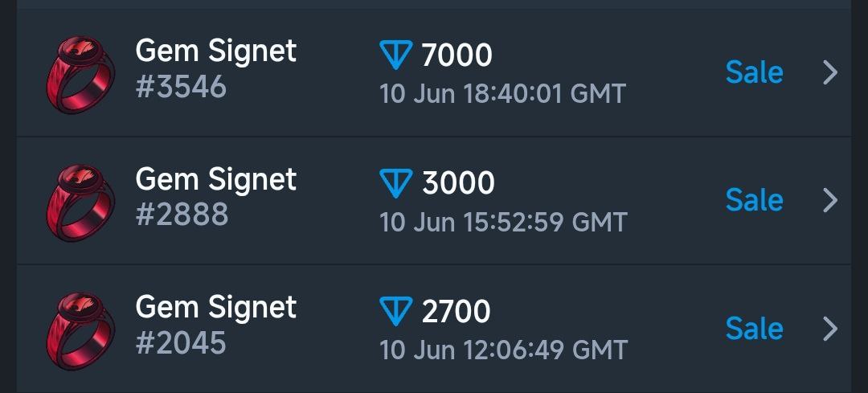Click the TON logo beside 2700
The image size is (868, 393).
pyautogui.click(x=395, y=311)
